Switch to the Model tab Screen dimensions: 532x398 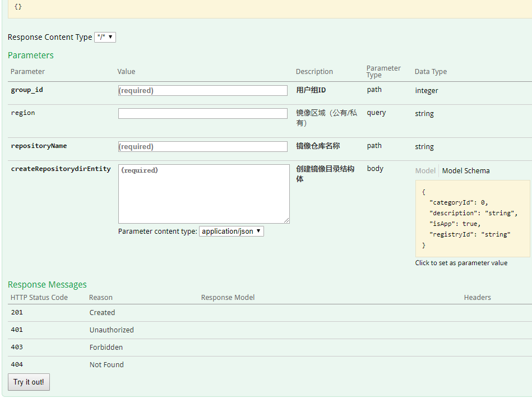pos(425,170)
